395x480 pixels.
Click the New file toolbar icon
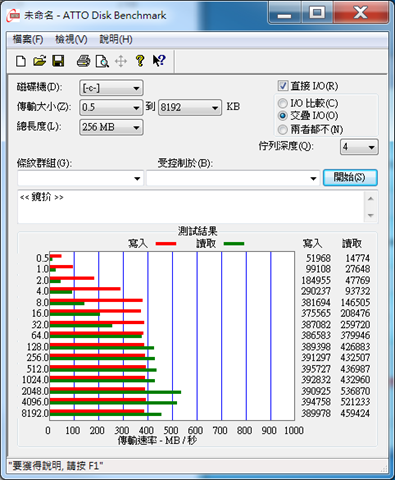(x=21, y=61)
